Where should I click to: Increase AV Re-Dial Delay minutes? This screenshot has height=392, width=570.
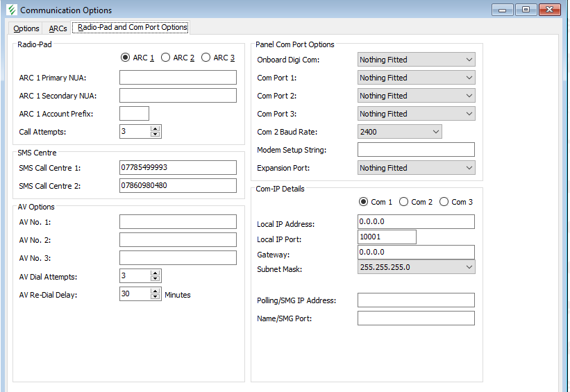pyautogui.click(x=156, y=291)
